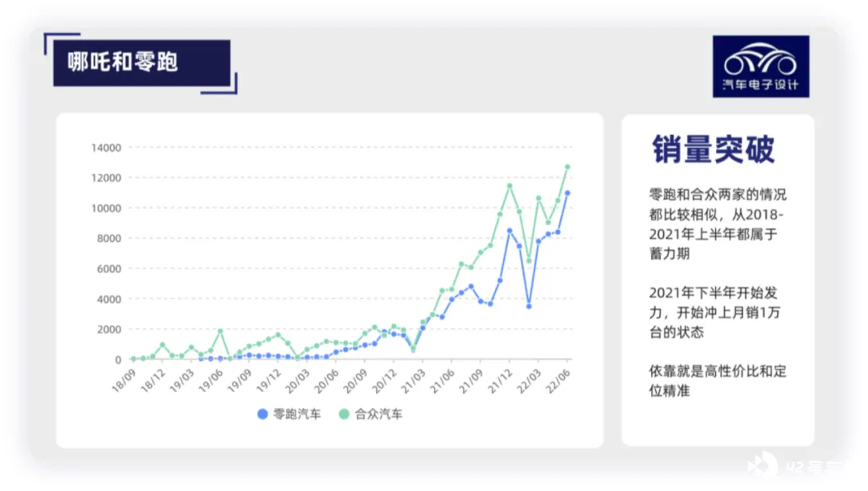This screenshot has width=868, height=491.
Task: Select the paragraph starting 零跑和合众两家的情况
Action: coord(718,224)
